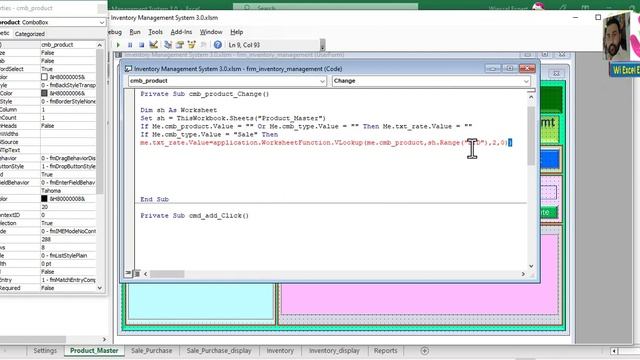
Task: Select the Inventory_display sheet tab
Action: (334, 351)
